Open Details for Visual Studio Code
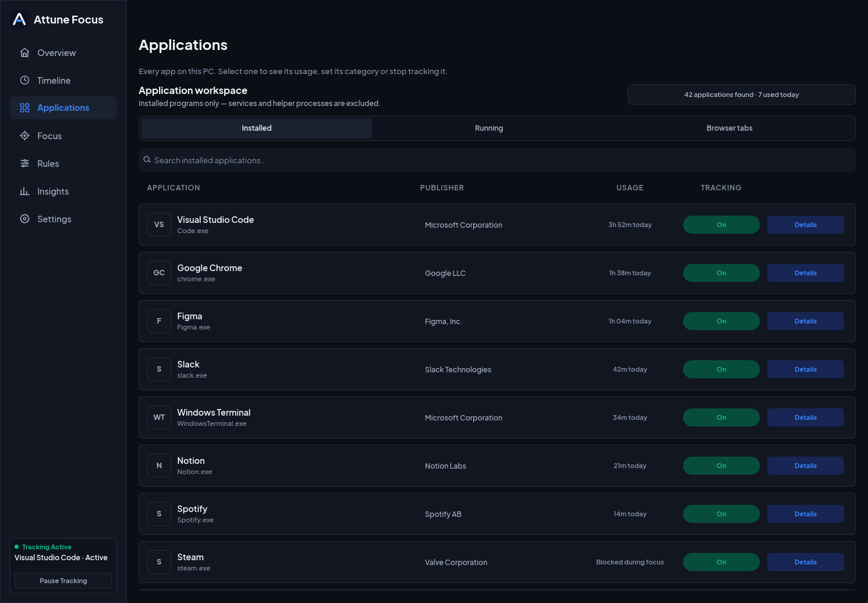This screenshot has width=868, height=603. tap(805, 225)
